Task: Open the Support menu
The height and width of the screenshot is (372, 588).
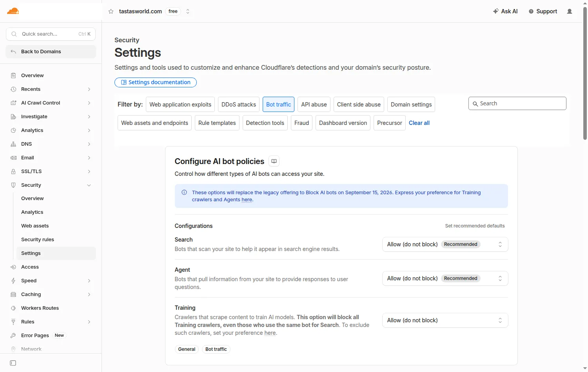Action: 543,11
